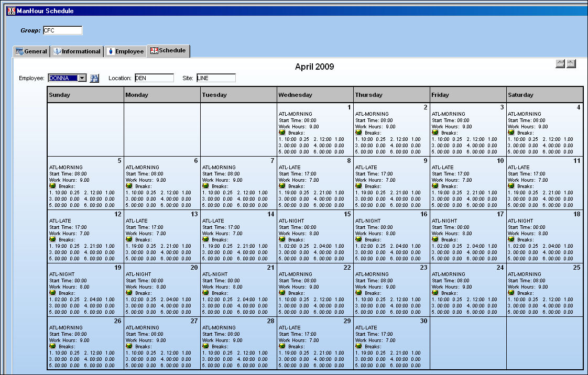Image resolution: width=588 pixels, height=375 pixels.
Task: Open the General tab
Action: 31,51
